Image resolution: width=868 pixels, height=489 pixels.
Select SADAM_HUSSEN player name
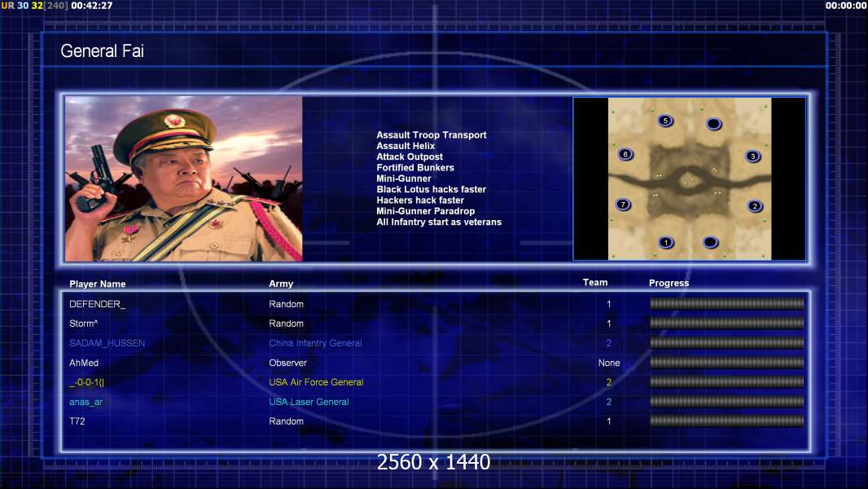click(107, 343)
